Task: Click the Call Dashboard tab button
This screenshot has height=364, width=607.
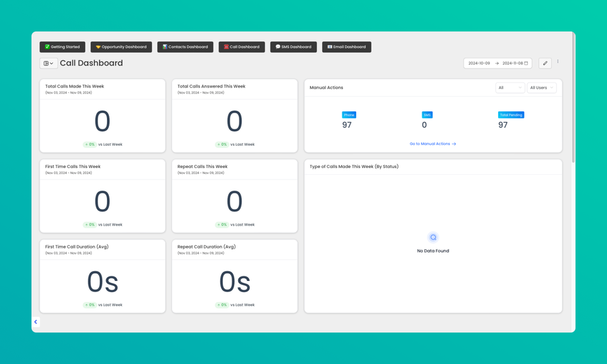Action: 241,47
